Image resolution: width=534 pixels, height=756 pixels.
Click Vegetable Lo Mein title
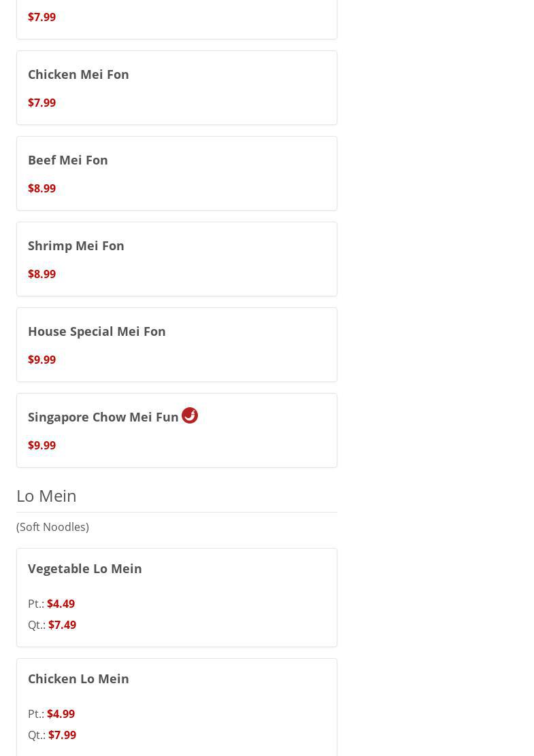tap(85, 568)
